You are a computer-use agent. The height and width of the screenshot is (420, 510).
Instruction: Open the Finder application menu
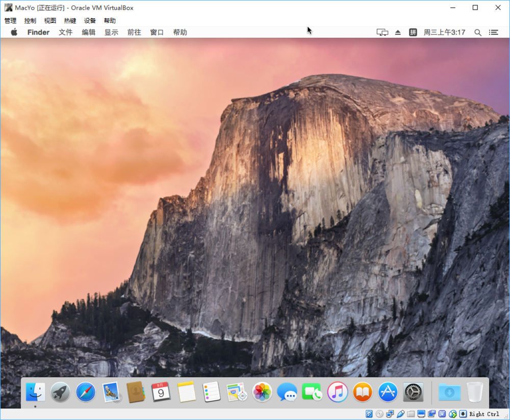[38, 32]
